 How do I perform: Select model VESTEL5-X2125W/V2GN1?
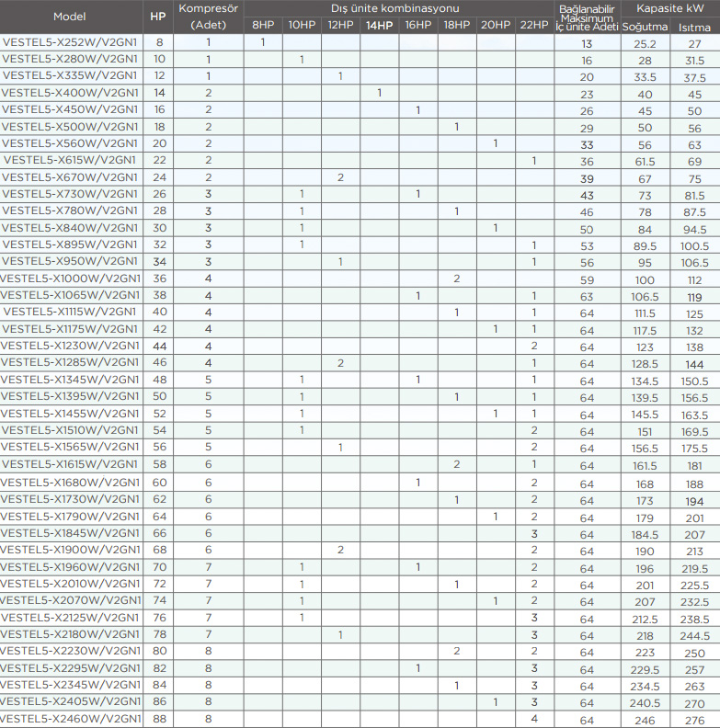[70, 618]
